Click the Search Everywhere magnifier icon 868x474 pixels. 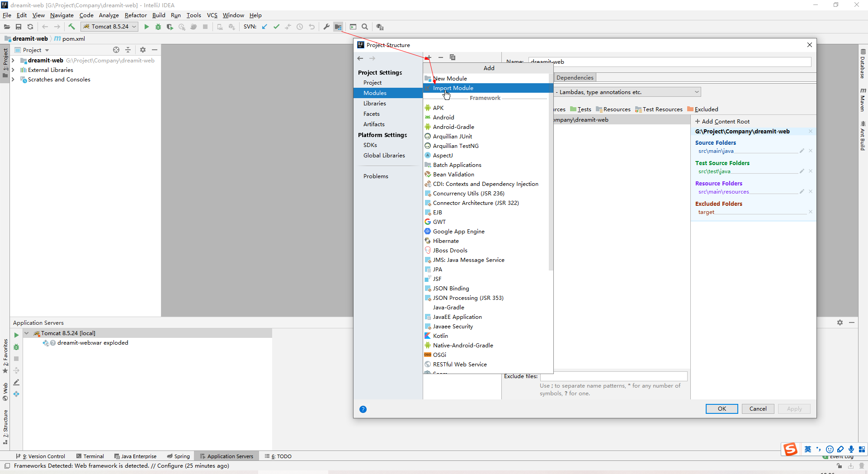click(365, 27)
